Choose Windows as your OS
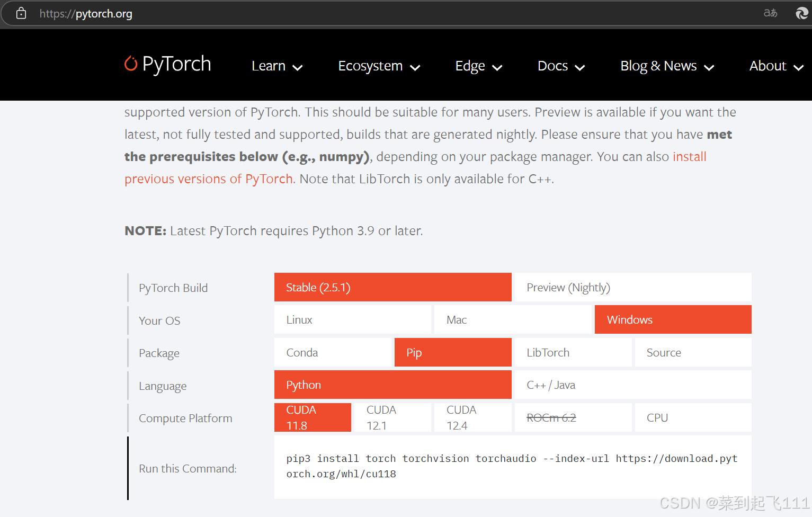Screen dimensions: 812x517 tap(673, 319)
